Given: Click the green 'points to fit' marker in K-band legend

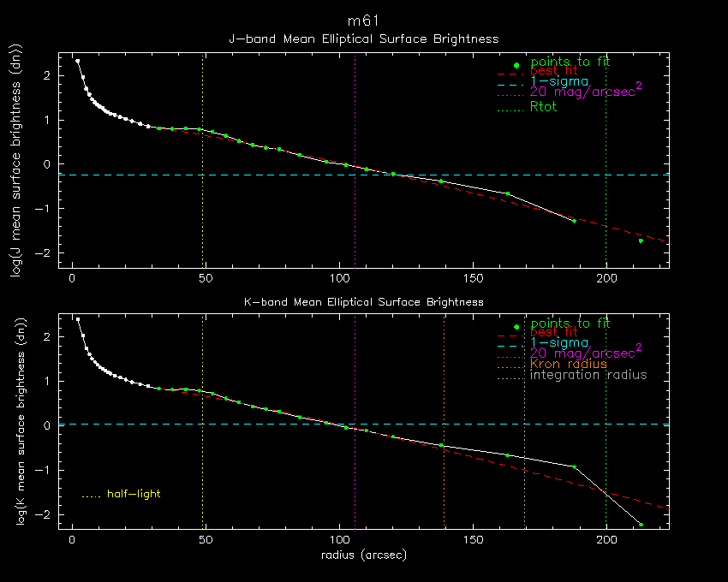Looking at the screenshot, I should [516, 328].
